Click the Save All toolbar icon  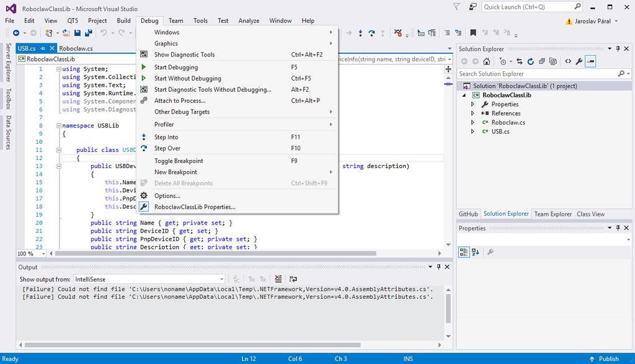click(88, 33)
